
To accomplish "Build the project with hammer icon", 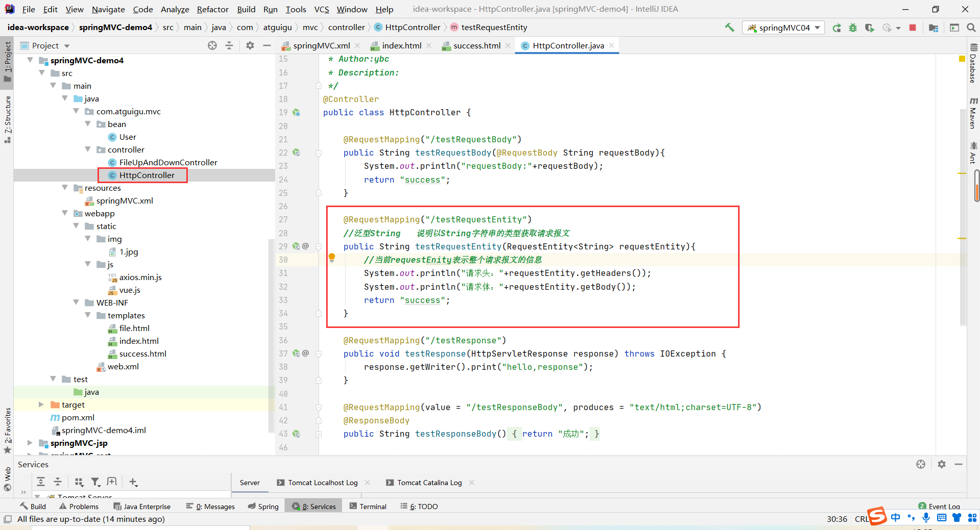I will 729,28.
